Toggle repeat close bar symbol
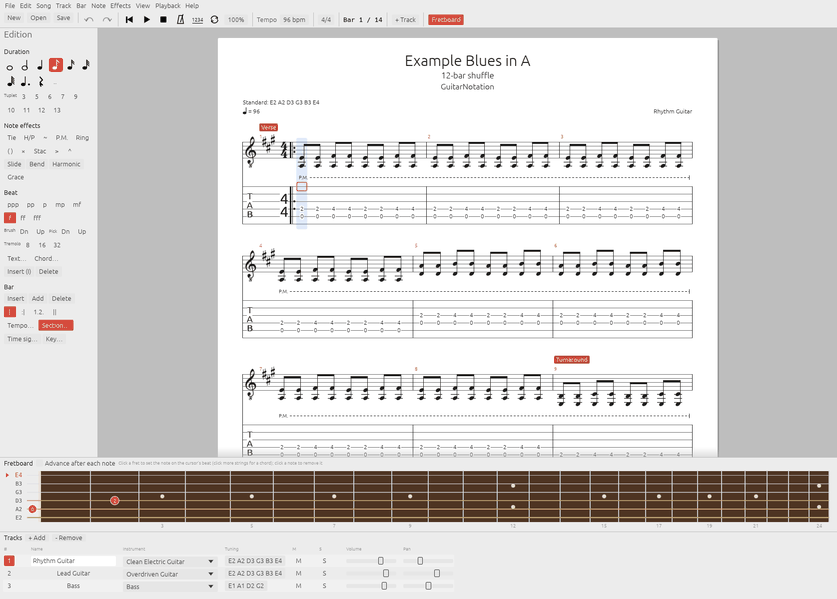The width and height of the screenshot is (837, 599). click(23, 312)
